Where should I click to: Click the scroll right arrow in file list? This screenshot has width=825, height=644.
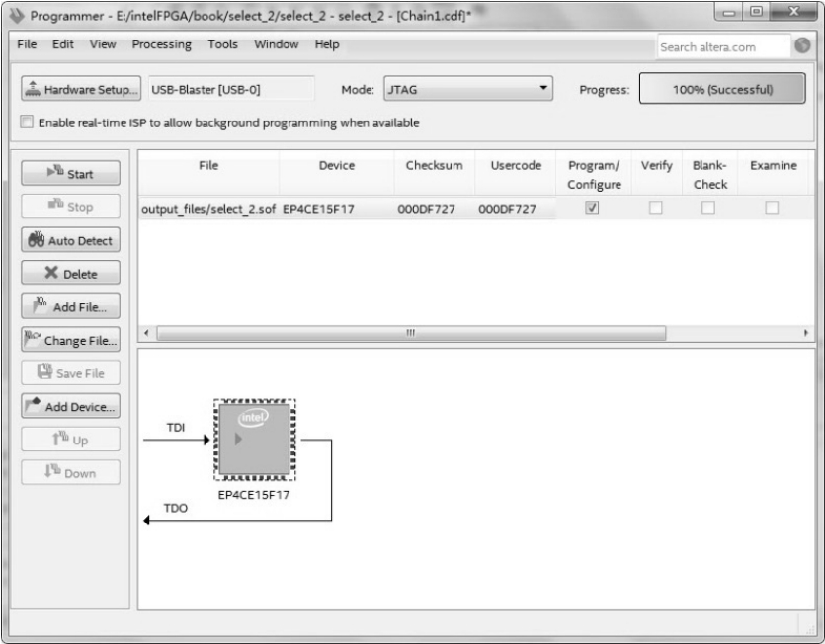pyautogui.click(x=806, y=333)
